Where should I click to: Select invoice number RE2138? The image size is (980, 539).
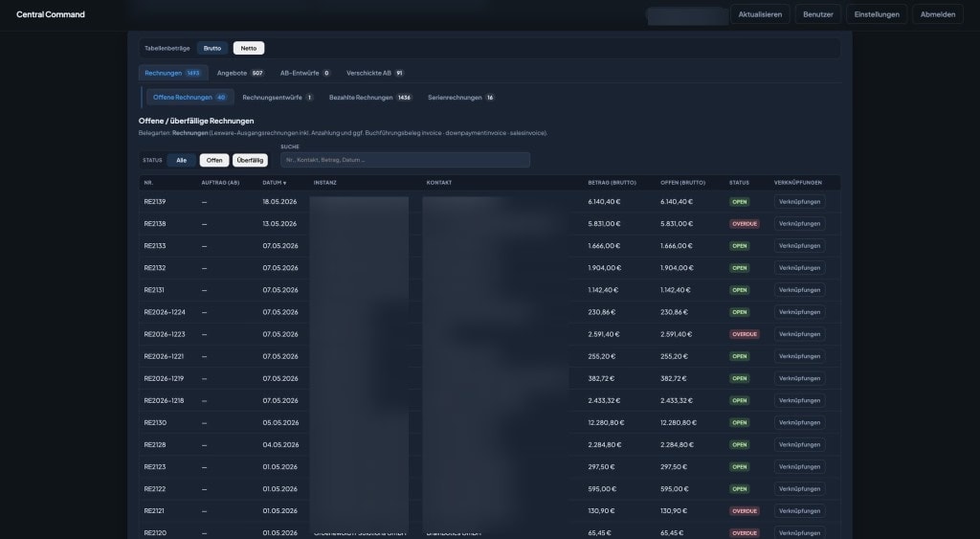(155, 224)
